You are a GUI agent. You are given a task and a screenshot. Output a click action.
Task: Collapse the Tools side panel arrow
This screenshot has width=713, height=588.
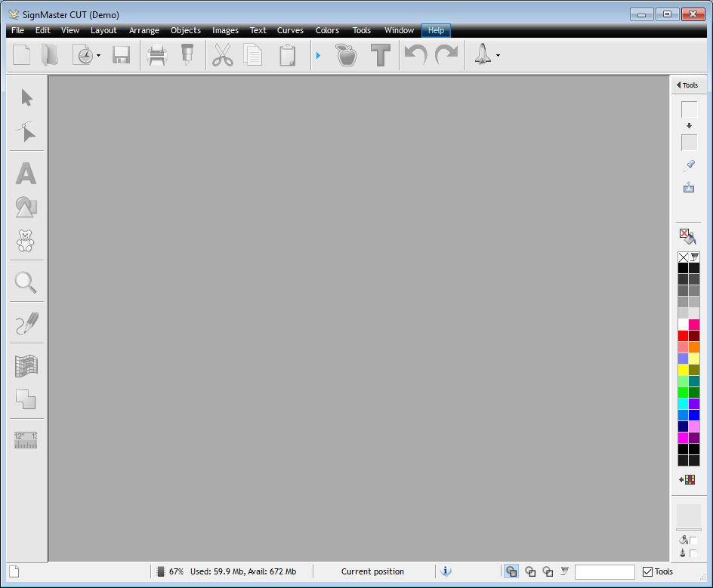click(x=678, y=85)
